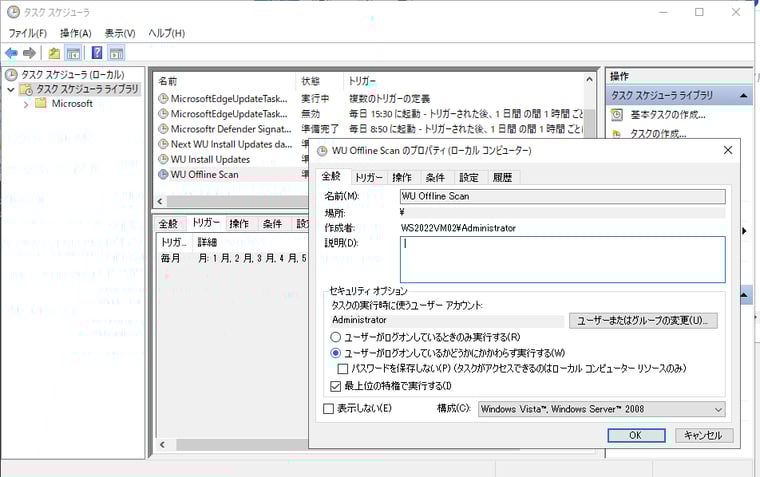Image resolution: width=760 pixels, height=477 pixels.
Task: Switch to 履歴 tab in properties dialog
Action: coord(502,177)
